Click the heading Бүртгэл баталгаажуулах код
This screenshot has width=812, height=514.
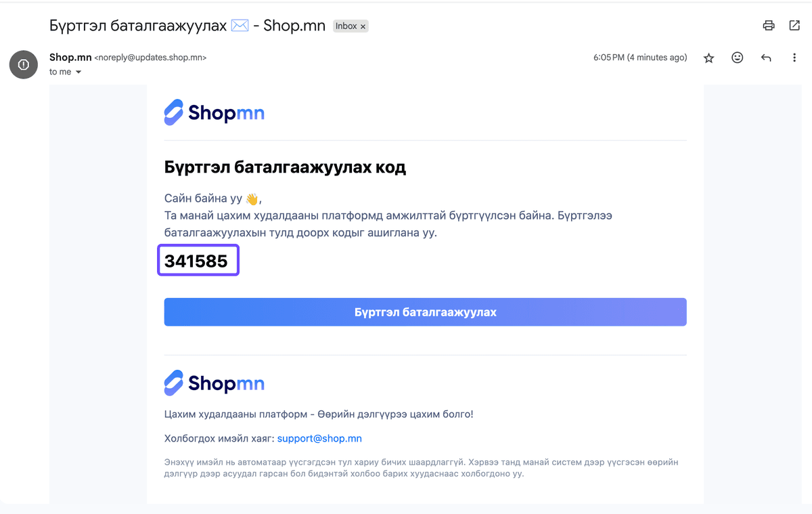[x=285, y=167]
